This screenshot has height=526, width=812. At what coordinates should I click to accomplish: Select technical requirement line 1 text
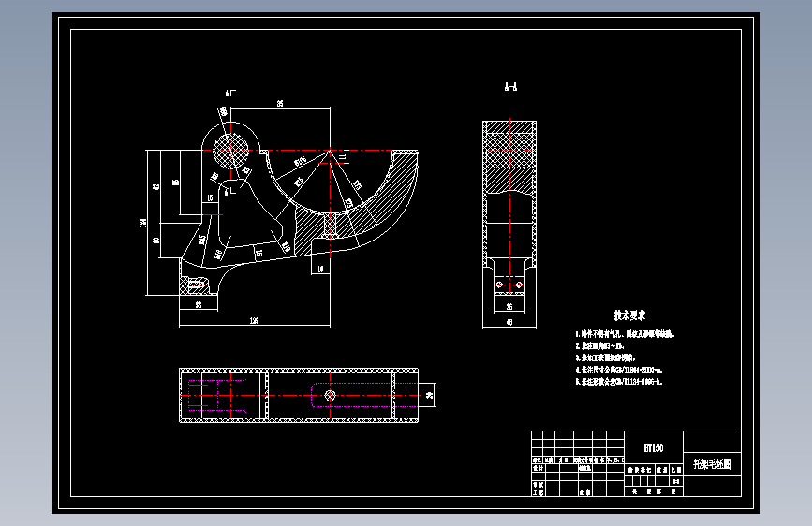[x=625, y=334]
